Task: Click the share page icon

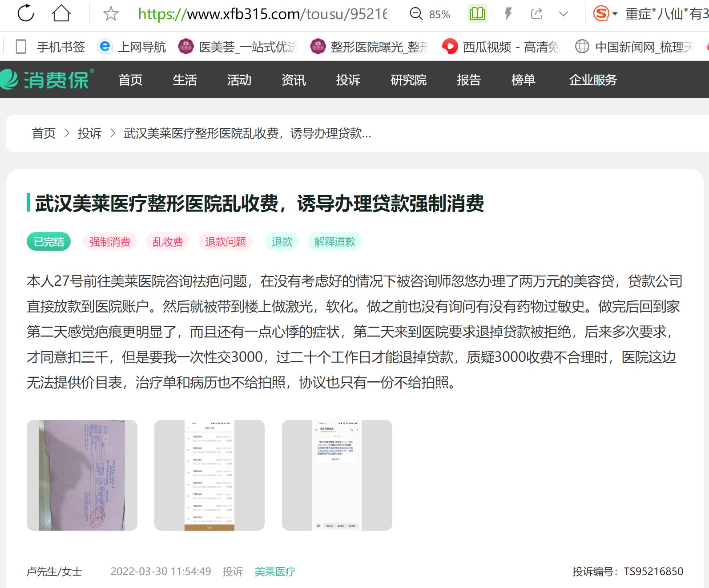Action: pyautogui.click(x=537, y=14)
